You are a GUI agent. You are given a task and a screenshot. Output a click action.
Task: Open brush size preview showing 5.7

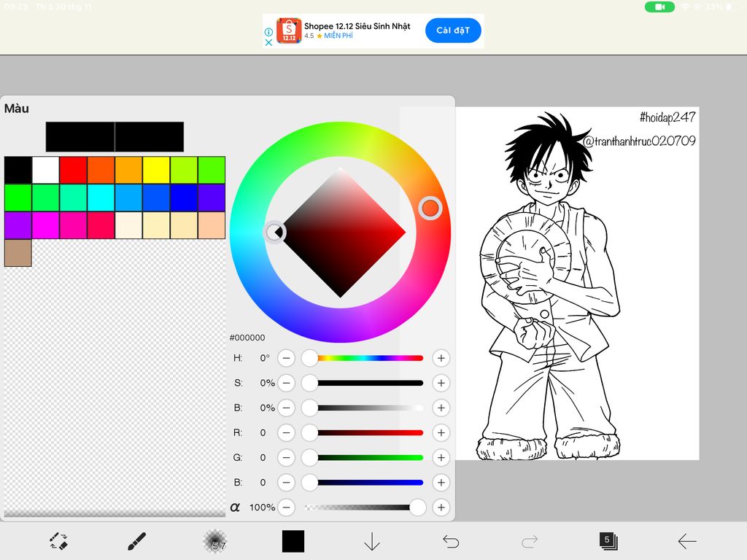pyautogui.click(x=215, y=542)
